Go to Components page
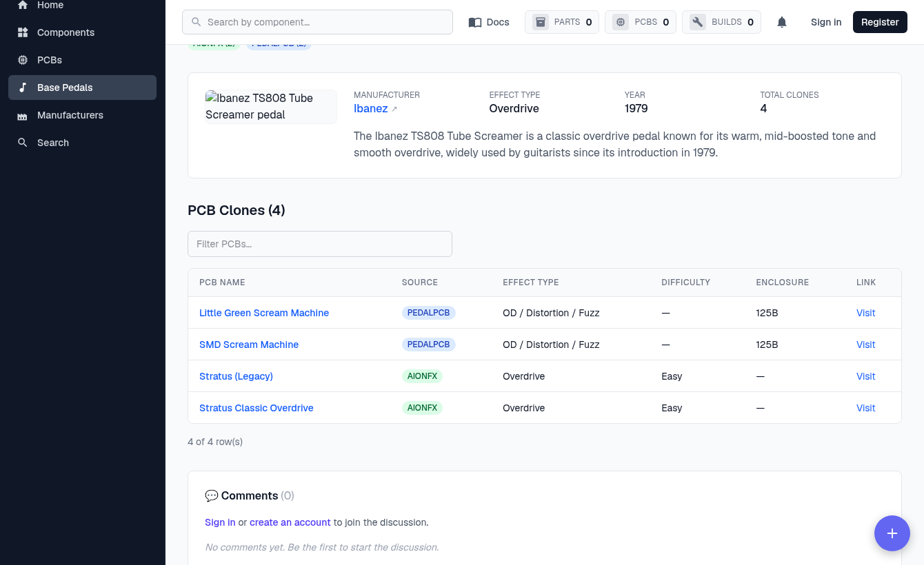The image size is (924, 565). (x=83, y=32)
